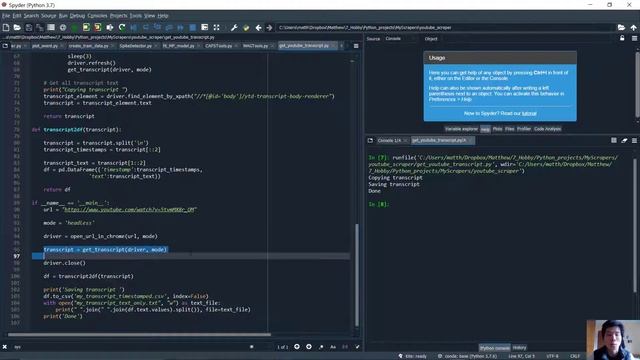Open console pane options hamburger menu
The width and height of the screenshot is (640, 360).
click(634, 140)
